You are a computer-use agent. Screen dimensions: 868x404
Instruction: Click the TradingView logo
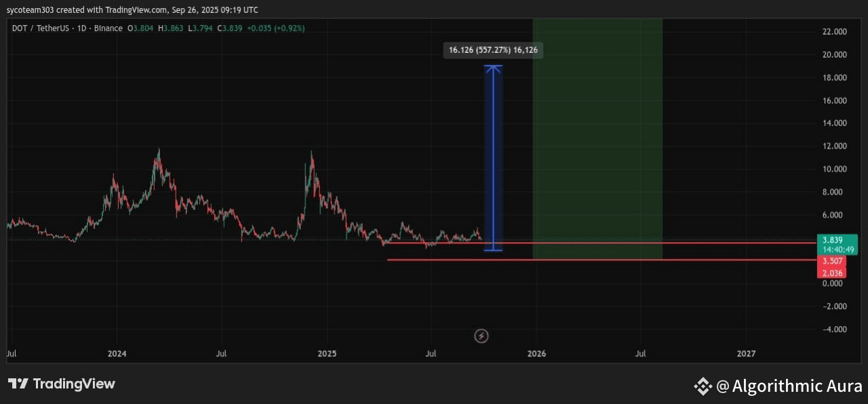click(62, 384)
